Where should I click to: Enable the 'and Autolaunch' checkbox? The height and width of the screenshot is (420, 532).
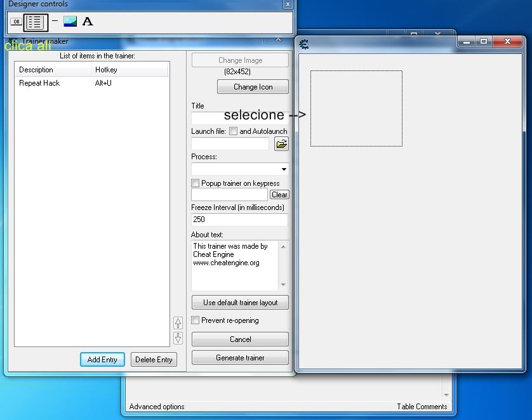[x=234, y=131]
